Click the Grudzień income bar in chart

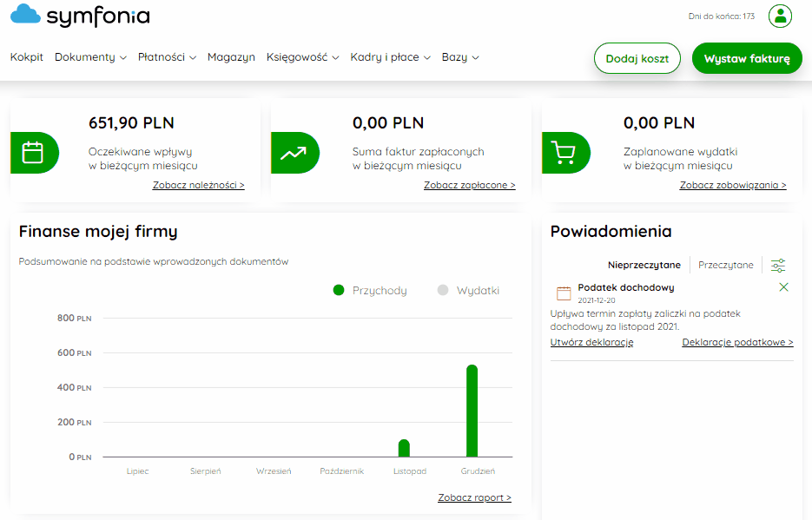click(x=472, y=411)
